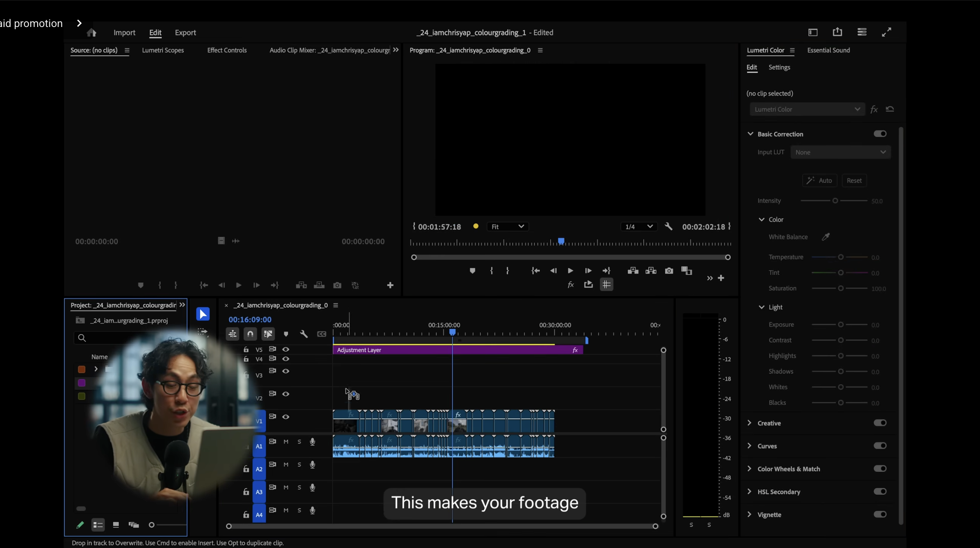Click the Saturation slider handle
This screenshot has width=980, height=548.
click(x=841, y=288)
